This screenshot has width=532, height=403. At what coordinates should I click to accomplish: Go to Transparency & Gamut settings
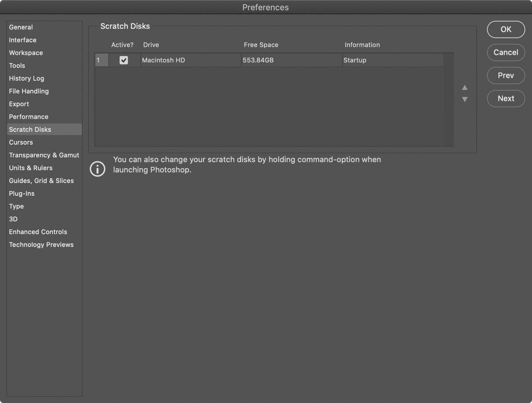pos(44,155)
